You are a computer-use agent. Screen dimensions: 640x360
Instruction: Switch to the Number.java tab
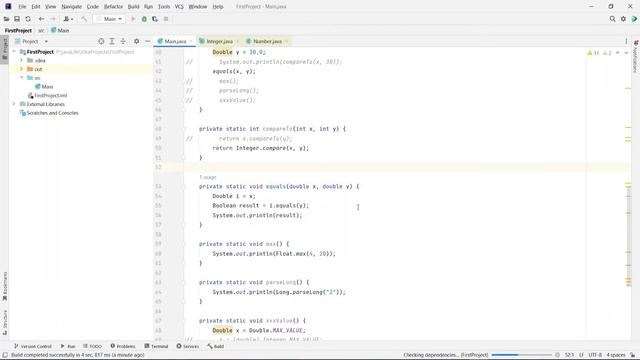tap(267, 41)
